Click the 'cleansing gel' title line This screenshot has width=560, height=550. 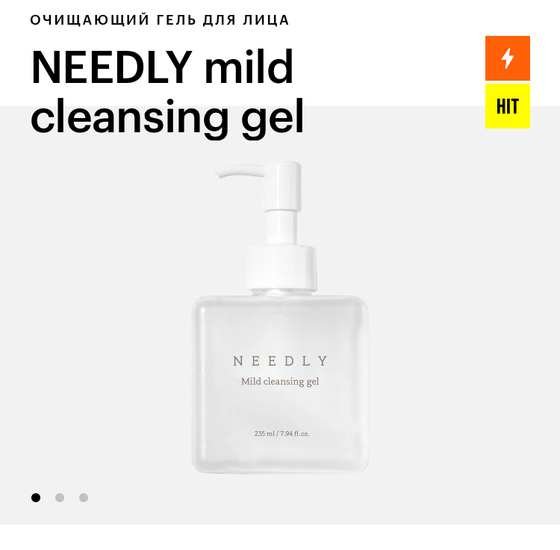pos(167,117)
